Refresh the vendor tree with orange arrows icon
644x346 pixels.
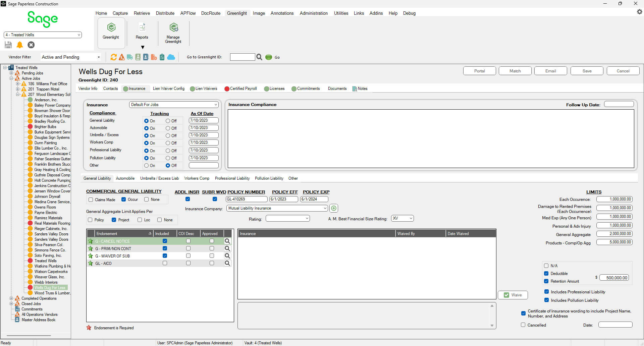(x=114, y=57)
